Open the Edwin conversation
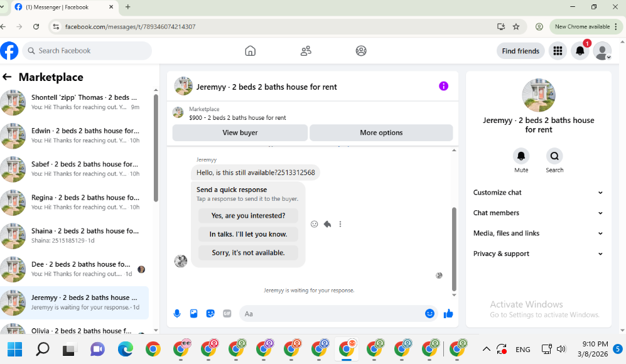The height and width of the screenshot is (364, 626). (75, 136)
